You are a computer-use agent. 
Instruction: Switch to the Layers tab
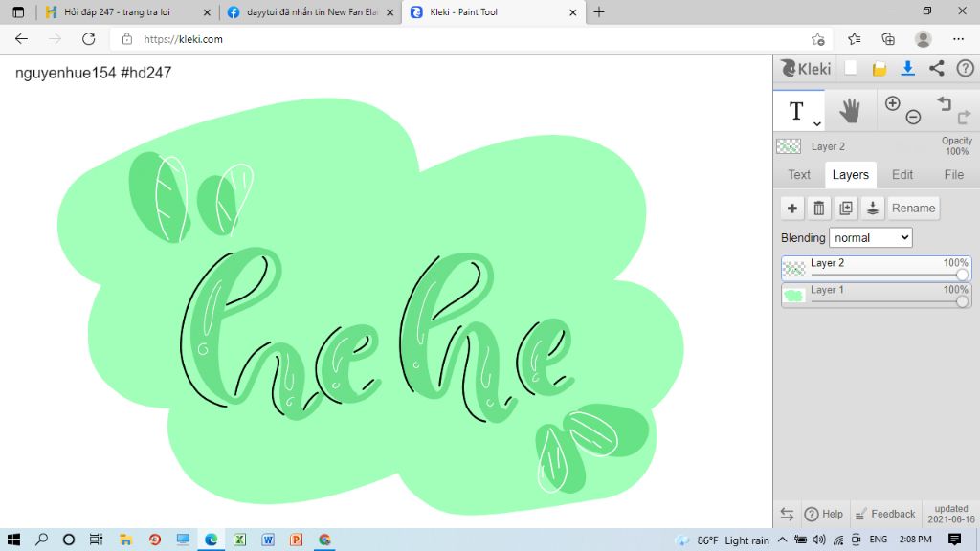(850, 175)
